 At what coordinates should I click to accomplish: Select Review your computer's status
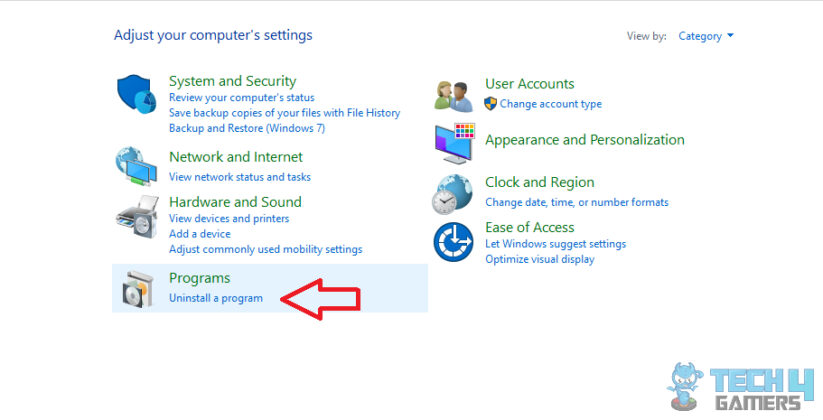242,98
